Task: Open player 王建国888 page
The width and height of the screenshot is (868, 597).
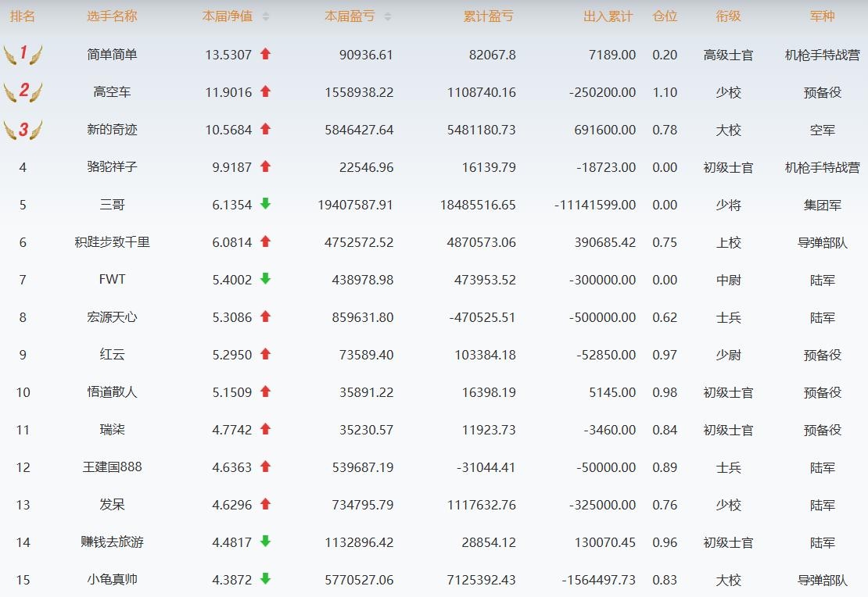Action: click(112, 467)
